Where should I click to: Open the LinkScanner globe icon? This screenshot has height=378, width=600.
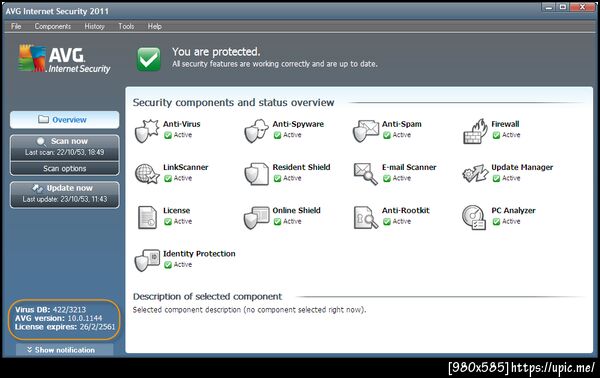147,174
